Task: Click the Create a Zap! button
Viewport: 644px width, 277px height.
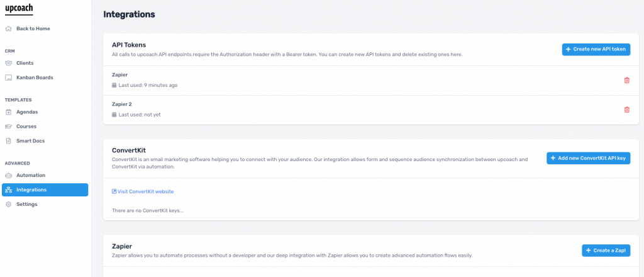Action: [606, 251]
